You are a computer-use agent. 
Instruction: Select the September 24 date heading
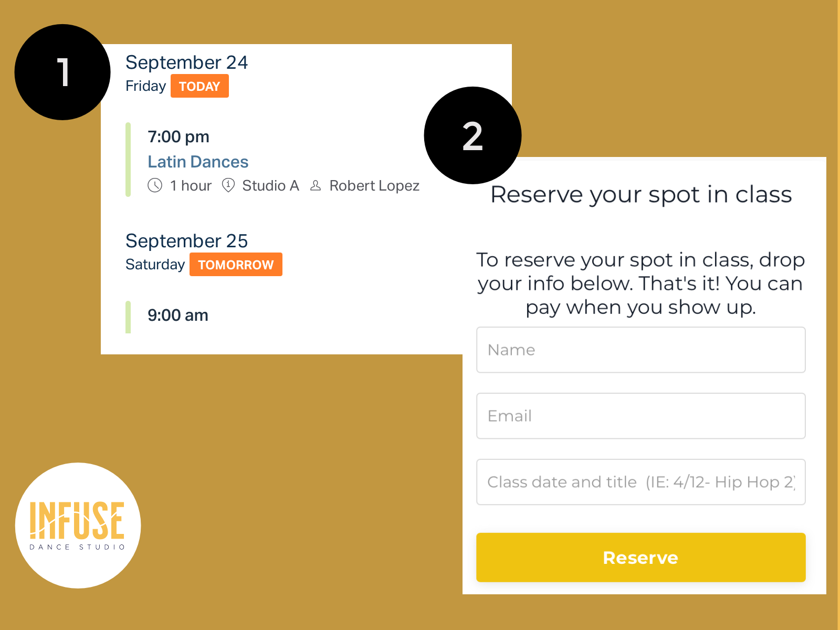pyautogui.click(x=186, y=62)
